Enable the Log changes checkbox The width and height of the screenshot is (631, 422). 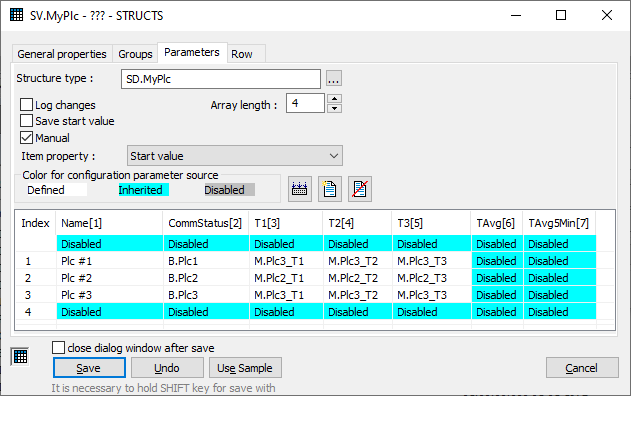pos(27,104)
